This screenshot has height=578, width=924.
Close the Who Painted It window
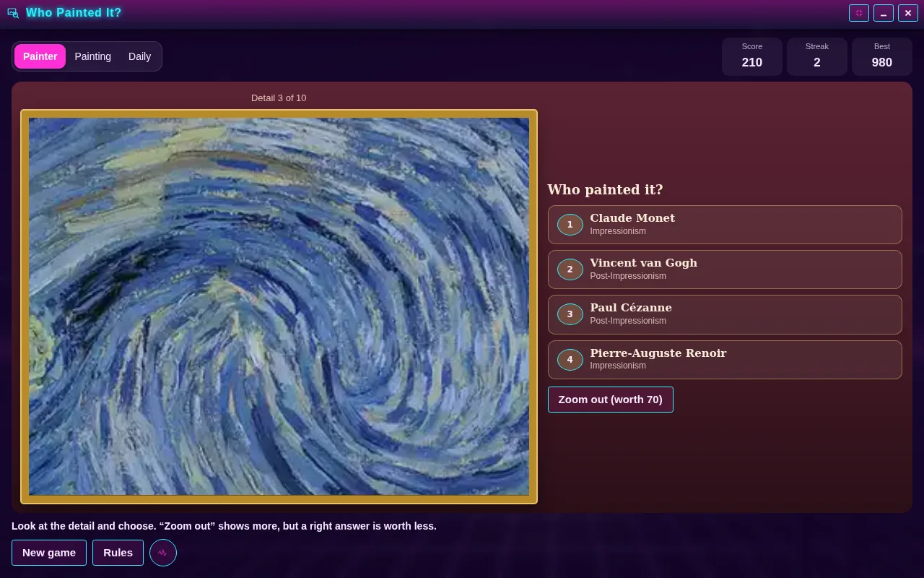point(908,13)
